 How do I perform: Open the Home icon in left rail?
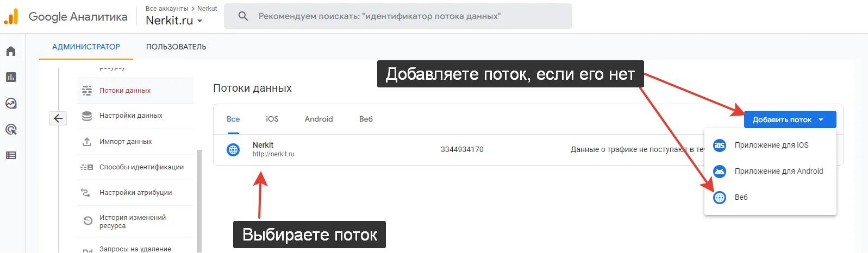point(11,51)
